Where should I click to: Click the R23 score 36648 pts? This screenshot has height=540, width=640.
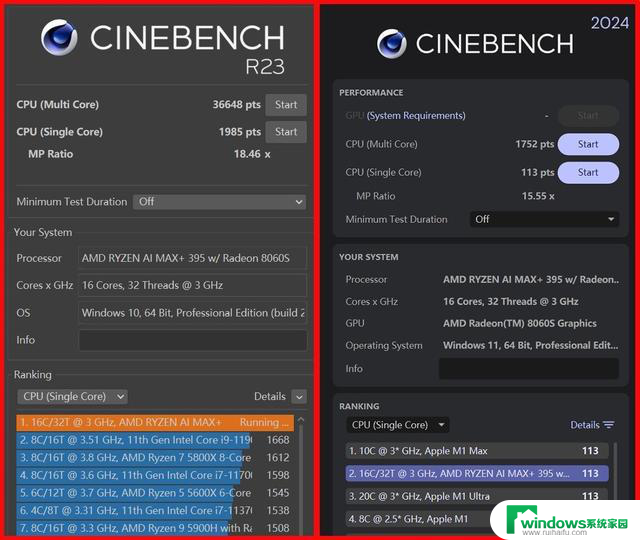click(236, 105)
